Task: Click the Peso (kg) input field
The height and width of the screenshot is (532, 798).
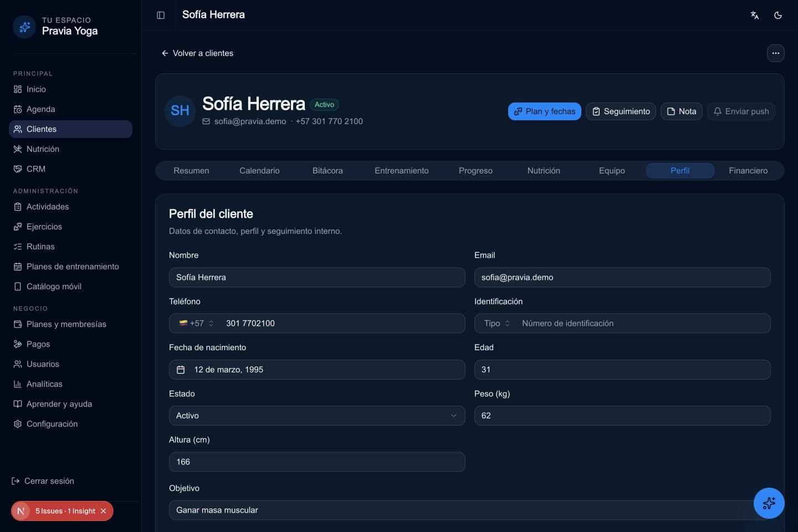Action: pyautogui.click(x=622, y=416)
